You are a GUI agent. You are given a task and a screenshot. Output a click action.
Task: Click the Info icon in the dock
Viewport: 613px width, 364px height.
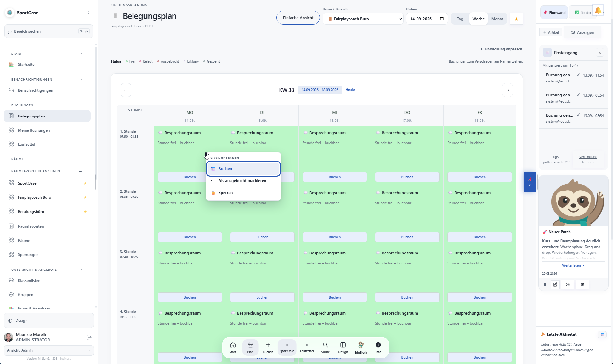[378, 348]
